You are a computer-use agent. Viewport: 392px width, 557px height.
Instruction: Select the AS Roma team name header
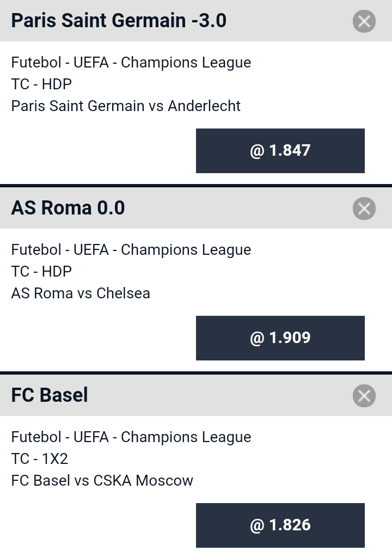pyautogui.click(x=52, y=208)
